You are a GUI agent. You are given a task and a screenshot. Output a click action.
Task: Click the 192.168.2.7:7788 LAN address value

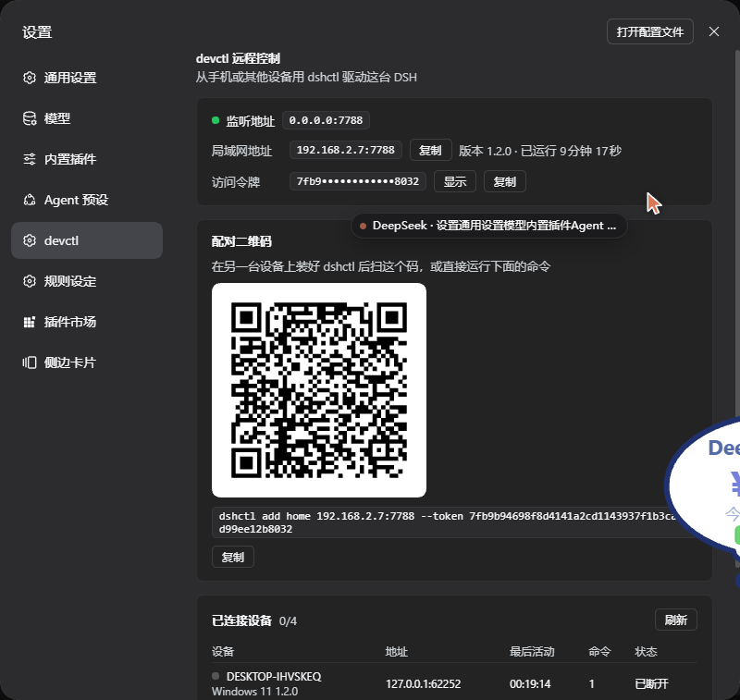coord(345,150)
